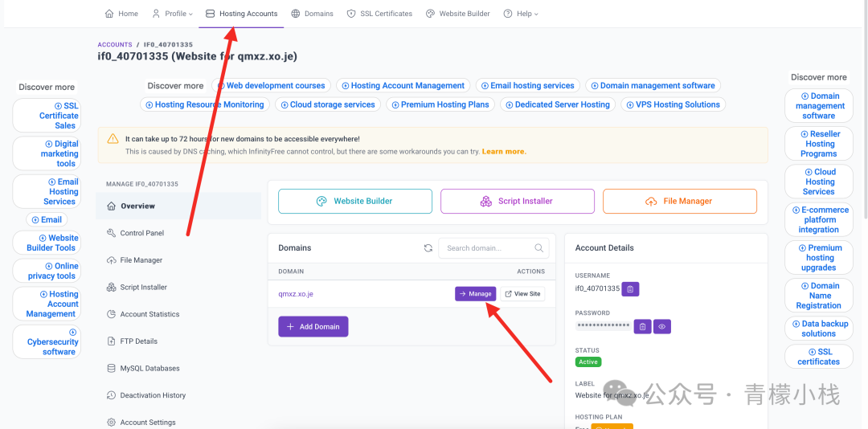Open MySQL Databases in sidebar
Image resolution: width=868 pixels, height=429 pixels.
[149, 368]
